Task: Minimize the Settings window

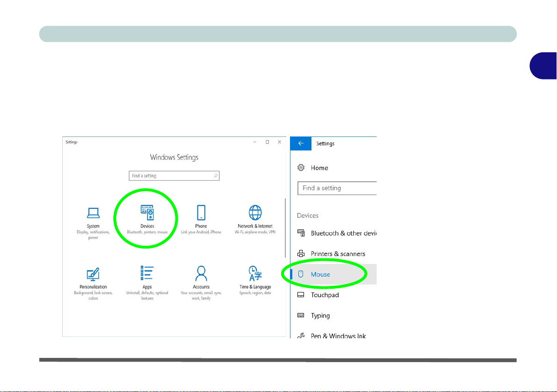Action: (255, 142)
